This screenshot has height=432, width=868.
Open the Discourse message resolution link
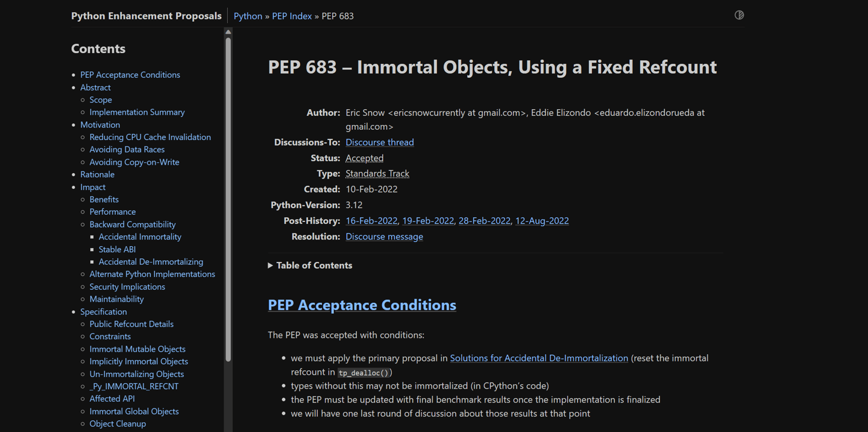384,236
